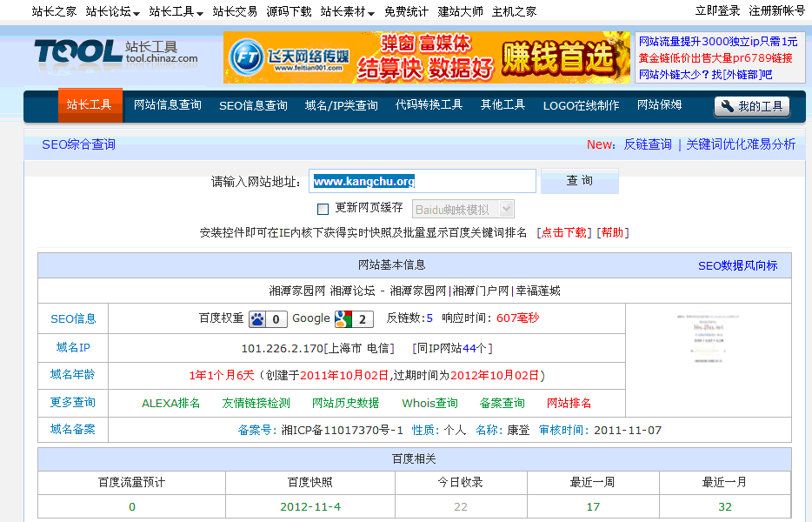Click the 查询 search button
This screenshot has width=812, height=522.
click(x=580, y=181)
